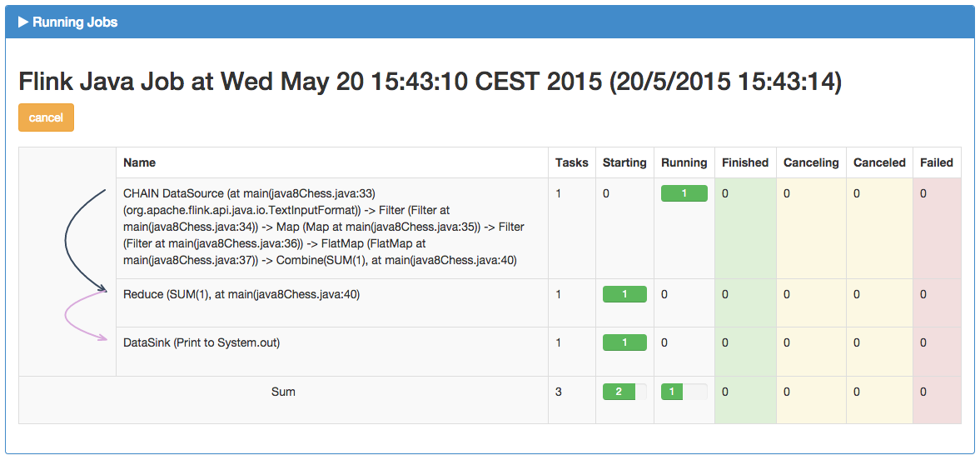The image size is (980, 465).
Task: Select the Name column header
Action: (140, 162)
